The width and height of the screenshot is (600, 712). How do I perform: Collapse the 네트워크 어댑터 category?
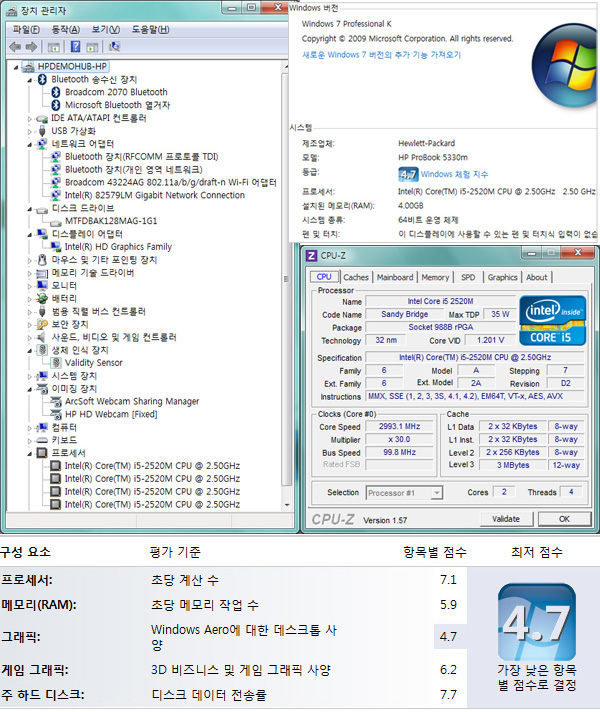30,144
